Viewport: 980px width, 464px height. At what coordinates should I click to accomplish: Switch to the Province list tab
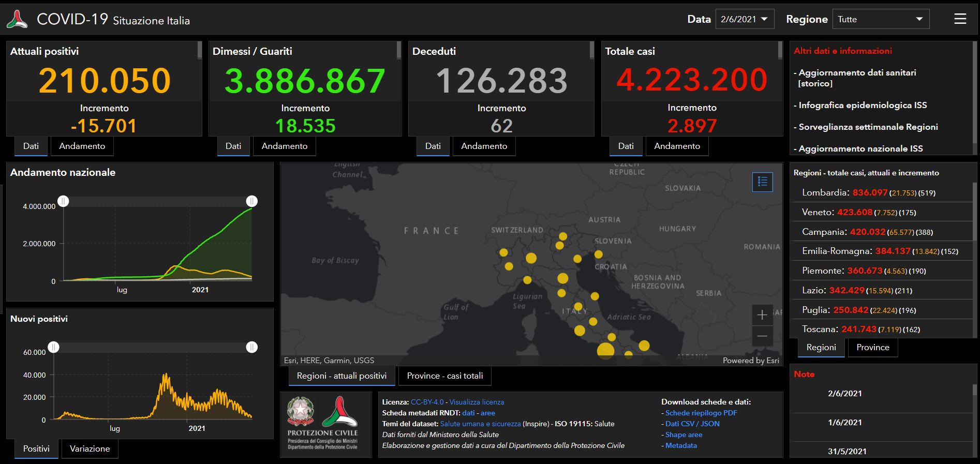[x=872, y=347]
